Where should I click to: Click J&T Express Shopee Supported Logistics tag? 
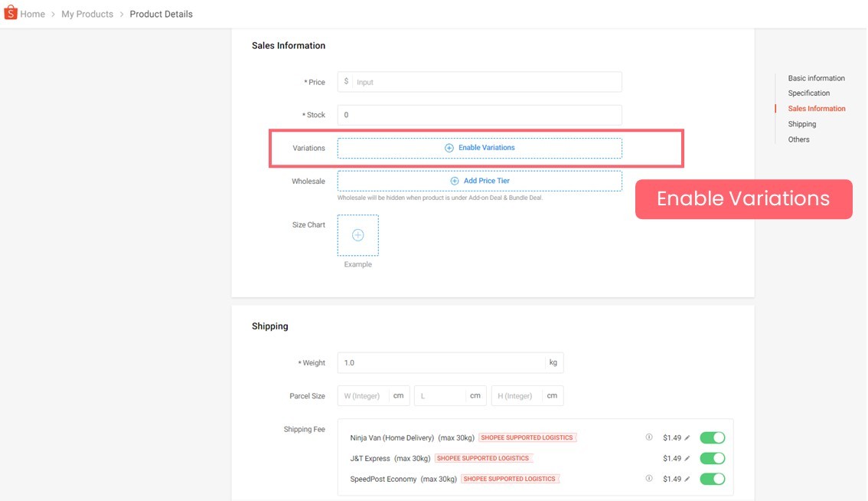tap(483, 458)
